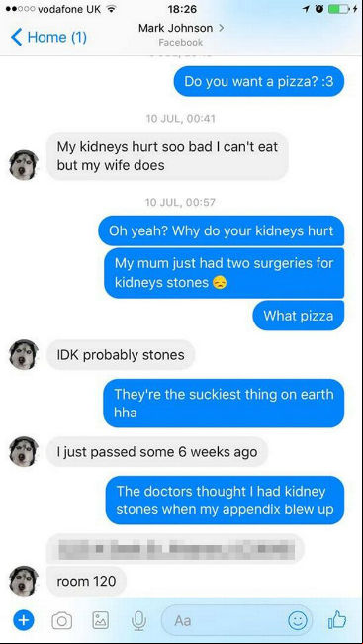Image resolution: width=363 pixels, height=644 pixels.
Task: Tap husky avatar next to 'IDK probably stones'
Action: 24,354
